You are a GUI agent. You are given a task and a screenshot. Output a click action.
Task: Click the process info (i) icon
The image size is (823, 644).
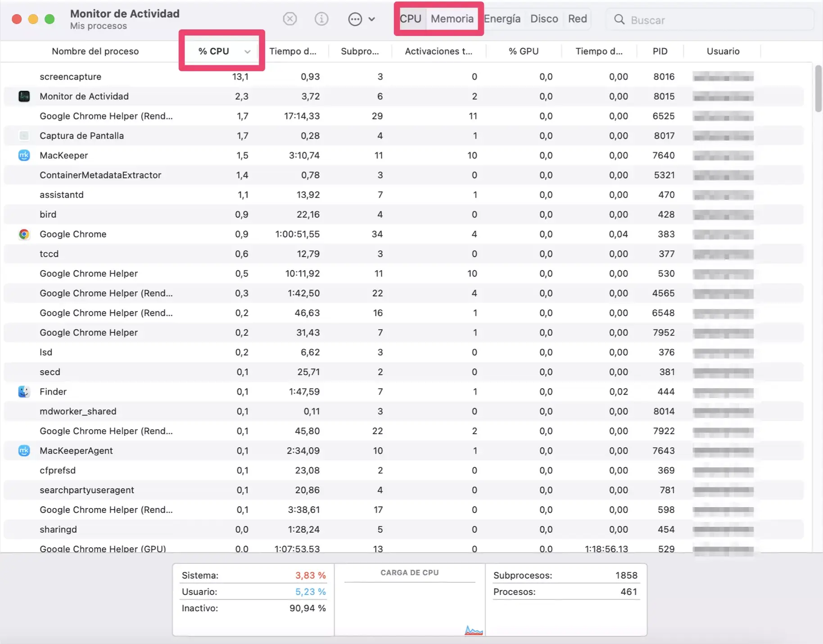(321, 19)
